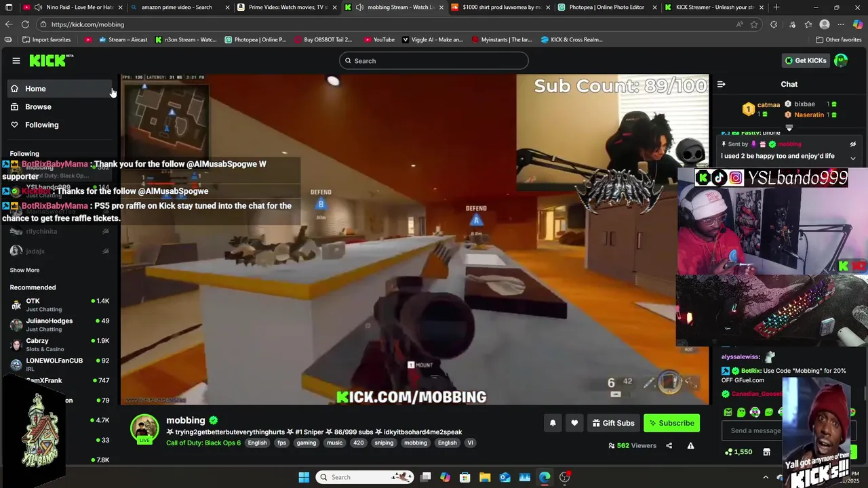The height and width of the screenshot is (488, 868).
Task: Click Show More under Following
Action: click(24, 270)
